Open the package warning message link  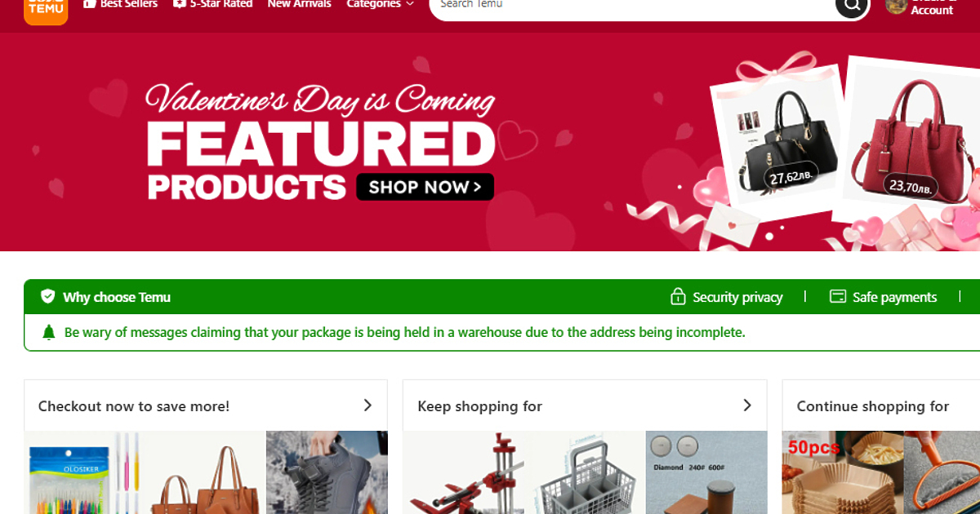coord(404,333)
